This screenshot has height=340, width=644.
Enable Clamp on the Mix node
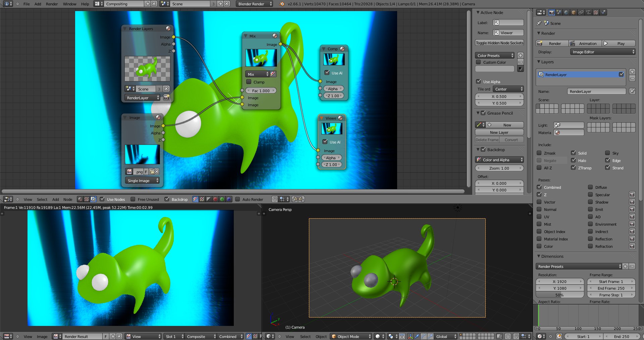(249, 82)
